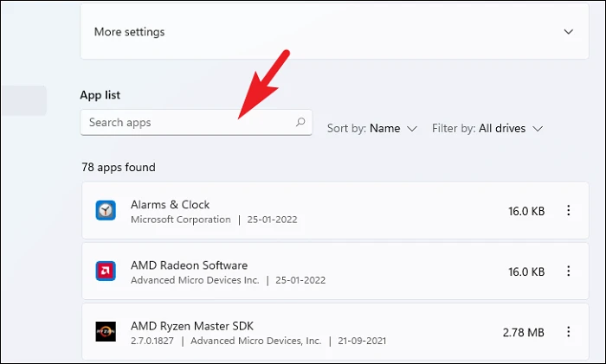Image resolution: width=606 pixels, height=364 pixels.
Task: Click the chevron beside Sort by Name
Action: click(x=412, y=129)
